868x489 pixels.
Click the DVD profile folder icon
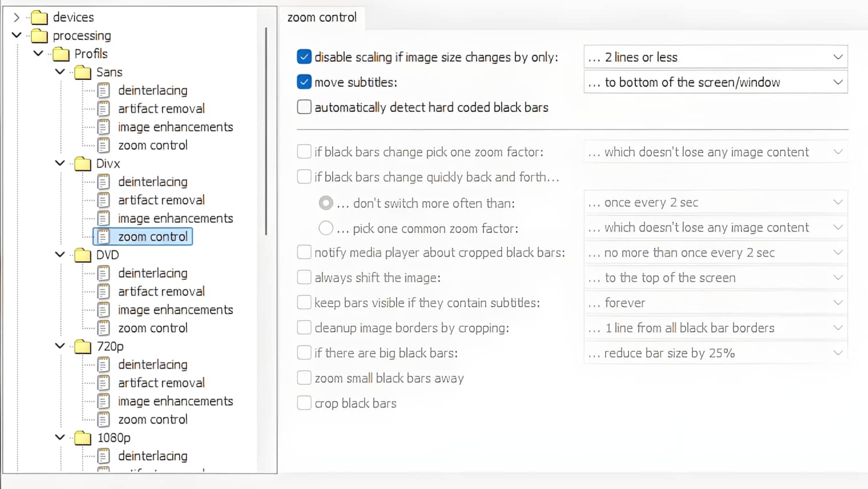(x=83, y=255)
